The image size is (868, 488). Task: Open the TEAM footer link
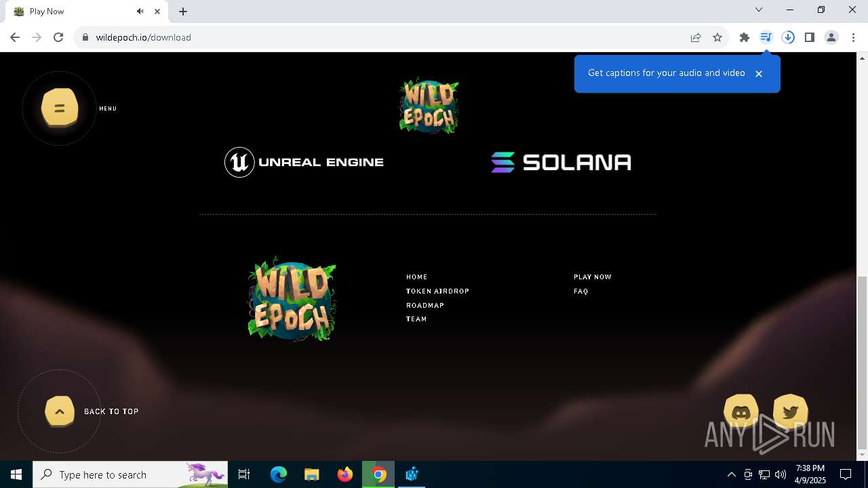(x=416, y=319)
